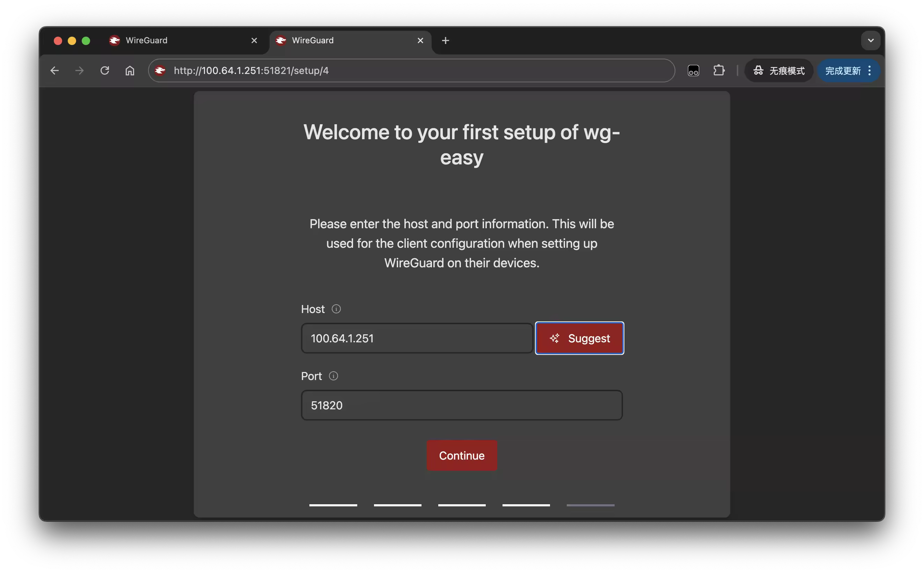The height and width of the screenshot is (573, 924).
Task: Show the Host info tooltip icon
Action: tap(336, 309)
